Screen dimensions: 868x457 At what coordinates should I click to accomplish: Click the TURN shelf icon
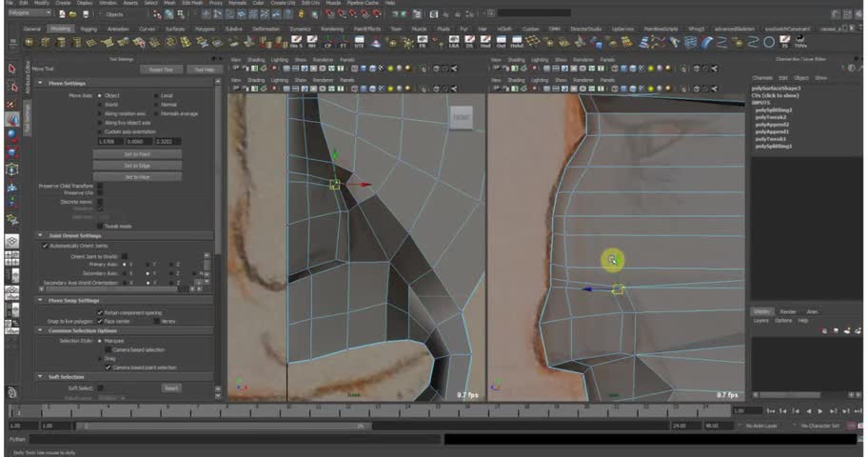799,43
